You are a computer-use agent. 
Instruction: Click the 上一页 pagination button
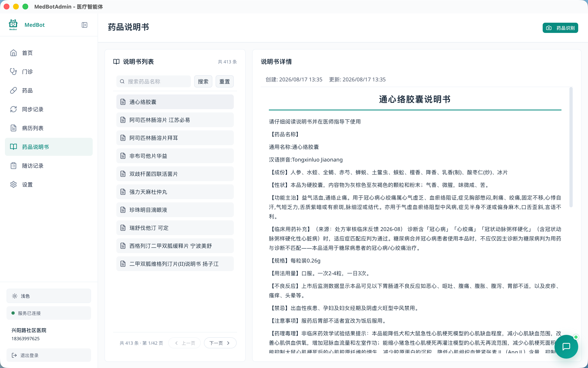[184, 343]
